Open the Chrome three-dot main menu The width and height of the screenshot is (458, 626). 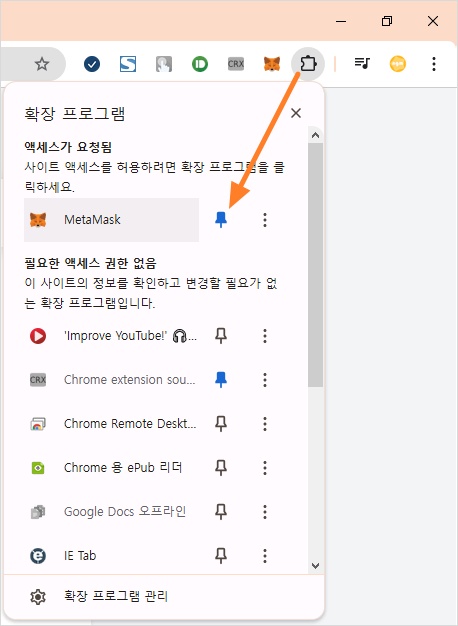pyautogui.click(x=434, y=64)
